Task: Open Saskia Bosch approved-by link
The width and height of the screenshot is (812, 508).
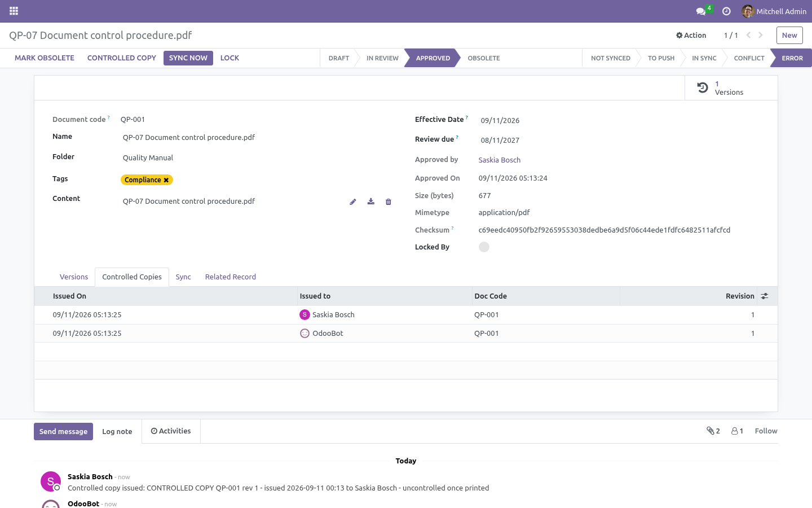Action: coord(500,160)
